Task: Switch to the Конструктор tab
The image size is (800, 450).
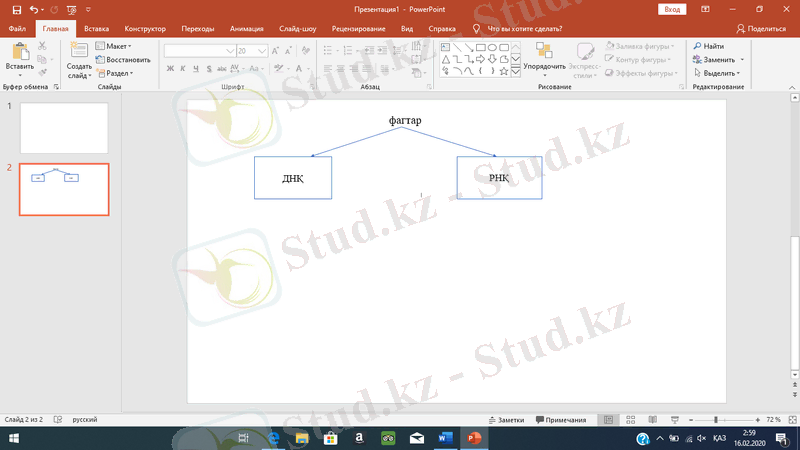Action: pyautogui.click(x=145, y=29)
